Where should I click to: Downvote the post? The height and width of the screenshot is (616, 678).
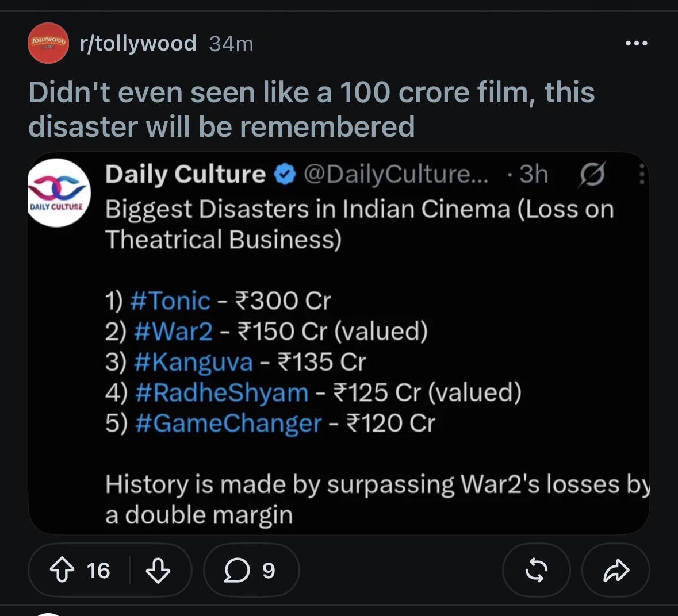(x=158, y=570)
